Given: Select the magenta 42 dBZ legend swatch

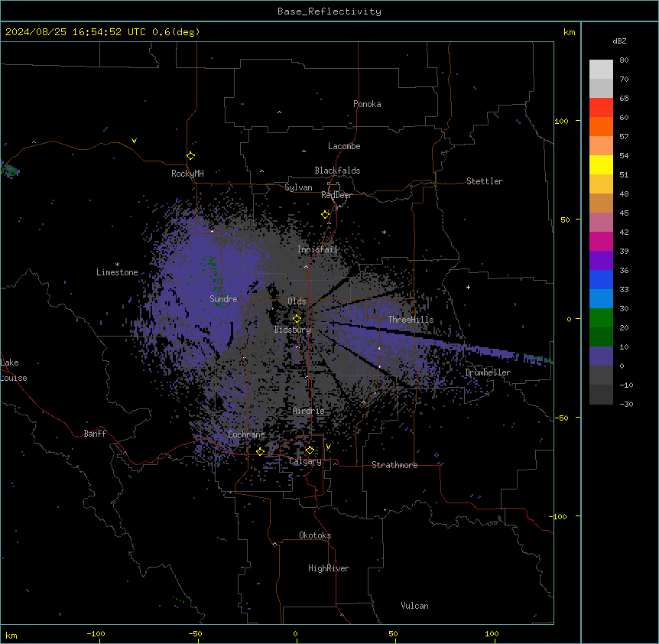Looking at the screenshot, I should pos(601,241).
